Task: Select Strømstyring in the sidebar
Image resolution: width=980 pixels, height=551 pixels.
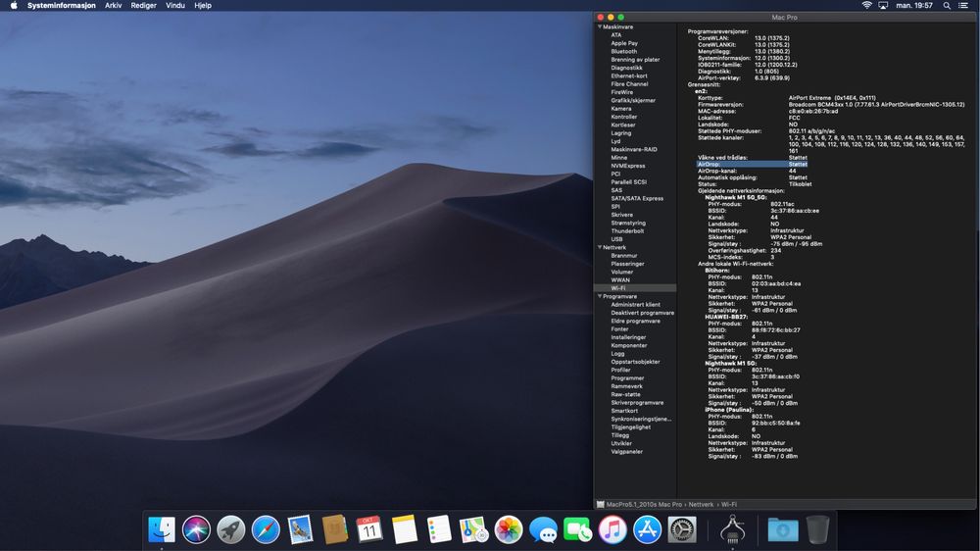Action: click(628, 223)
